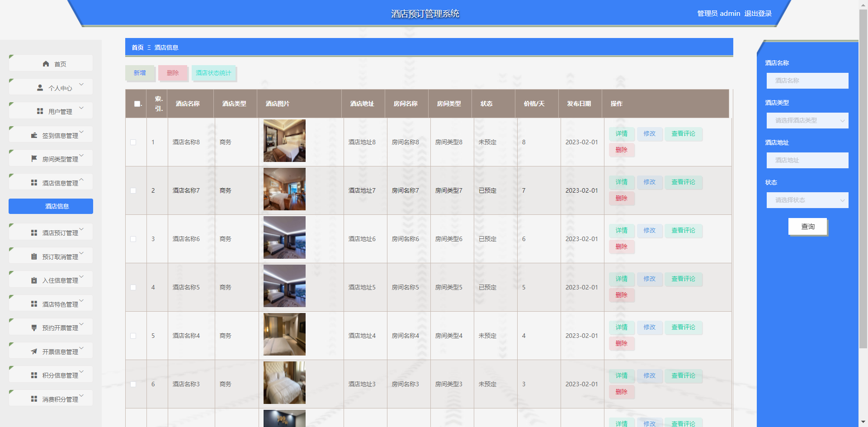Click the 新增 button
Screen dimensions: 868x427
(140, 73)
